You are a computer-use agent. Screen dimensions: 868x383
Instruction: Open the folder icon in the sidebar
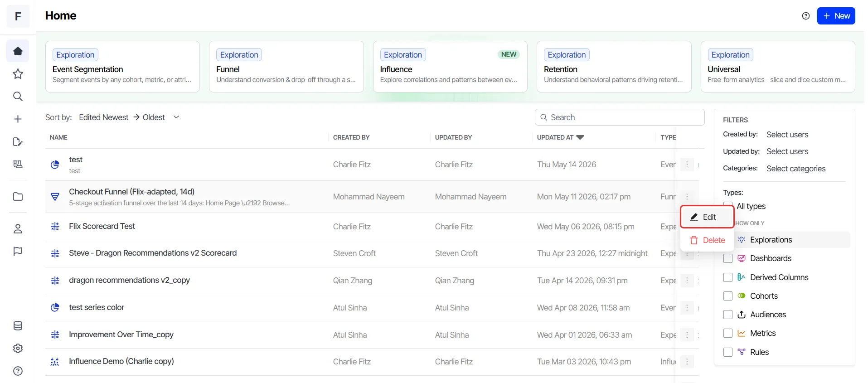point(18,197)
